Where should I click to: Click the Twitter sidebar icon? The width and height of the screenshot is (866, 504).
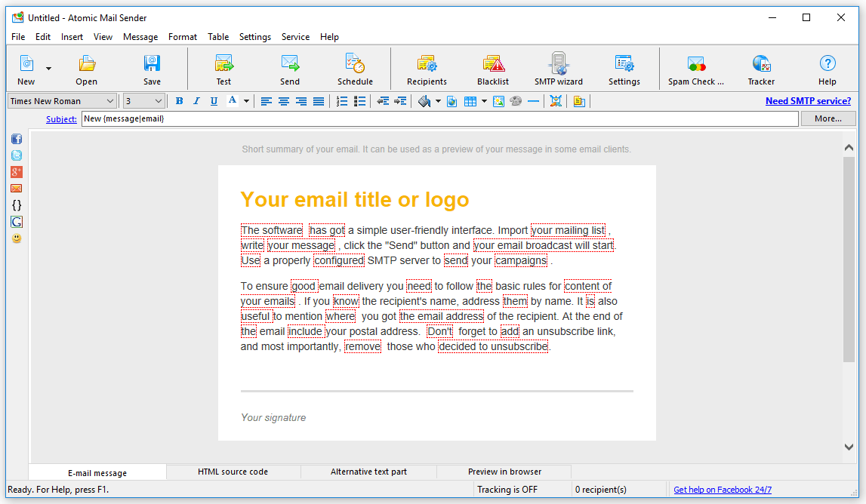[x=17, y=155]
